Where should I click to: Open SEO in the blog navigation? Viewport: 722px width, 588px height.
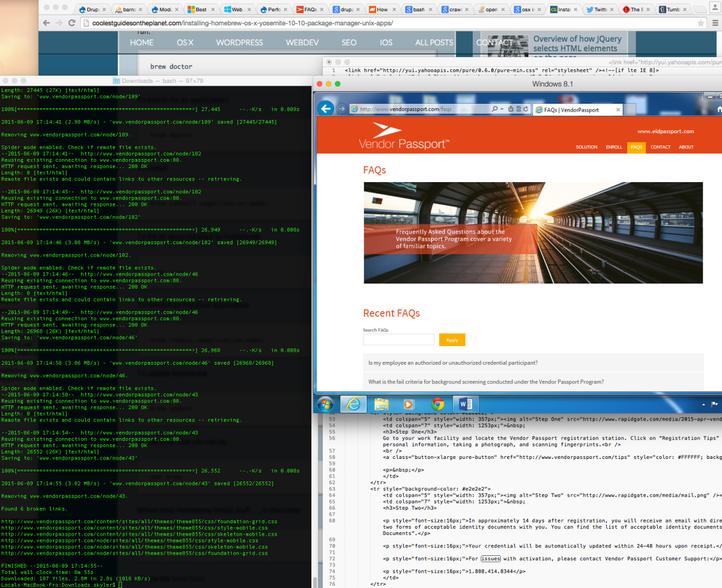(349, 42)
